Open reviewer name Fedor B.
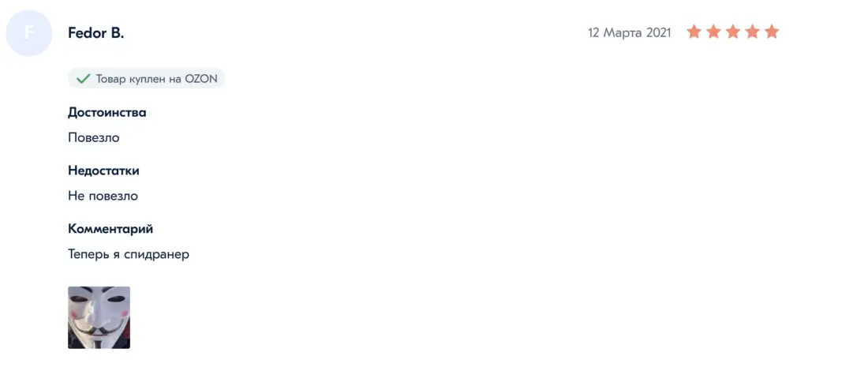Viewport: 868px width, 371px height. click(x=95, y=33)
